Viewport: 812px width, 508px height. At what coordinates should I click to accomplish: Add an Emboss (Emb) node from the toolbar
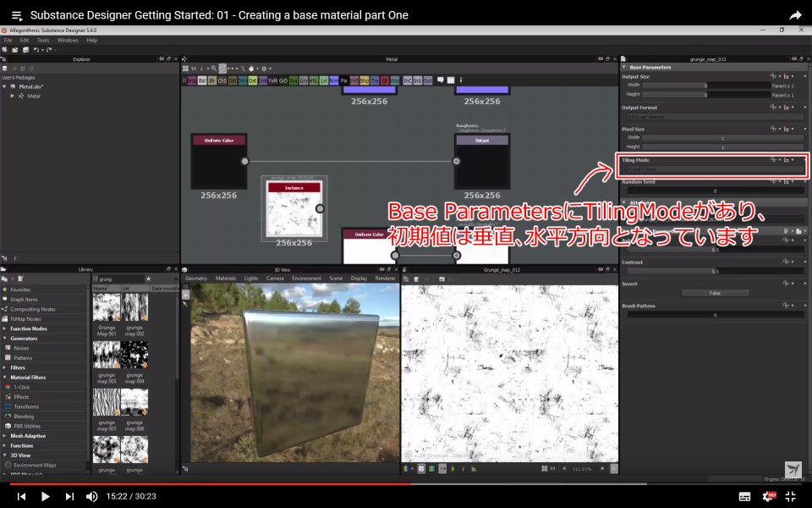(263, 81)
